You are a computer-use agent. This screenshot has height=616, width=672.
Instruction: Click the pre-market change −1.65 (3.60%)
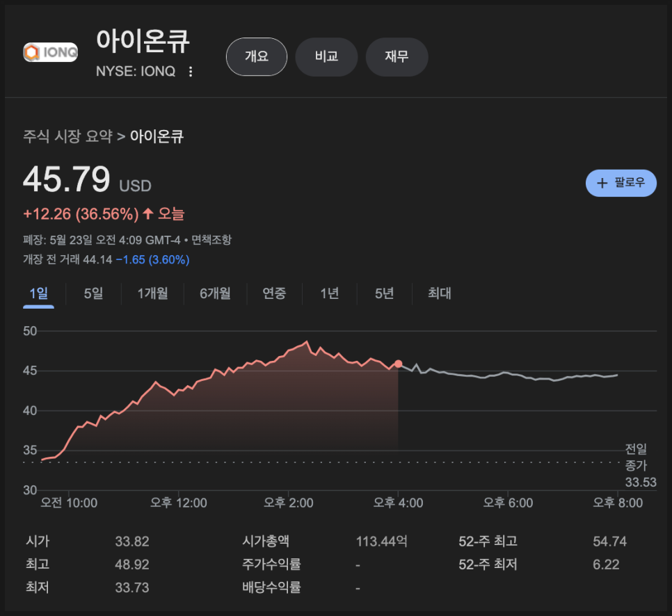click(152, 259)
